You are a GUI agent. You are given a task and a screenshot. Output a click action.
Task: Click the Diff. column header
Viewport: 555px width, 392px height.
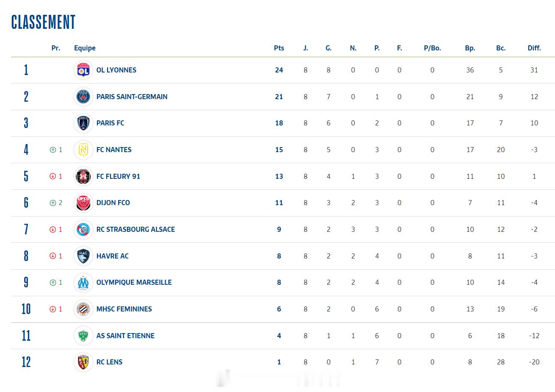coord(534,48)
